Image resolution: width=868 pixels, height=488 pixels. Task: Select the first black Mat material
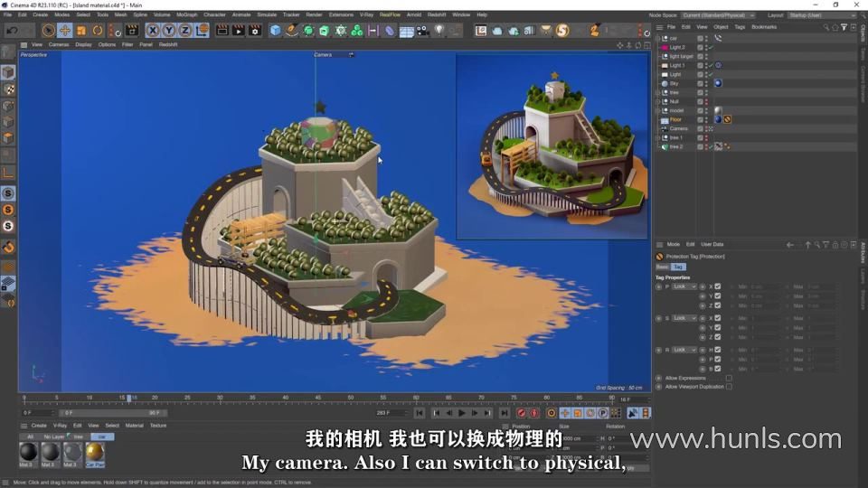pyautogui.click(x=28, y=453)
